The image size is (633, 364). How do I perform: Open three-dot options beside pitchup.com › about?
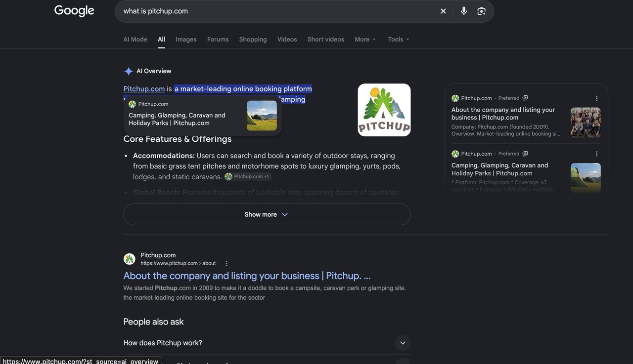click(226, 263)
